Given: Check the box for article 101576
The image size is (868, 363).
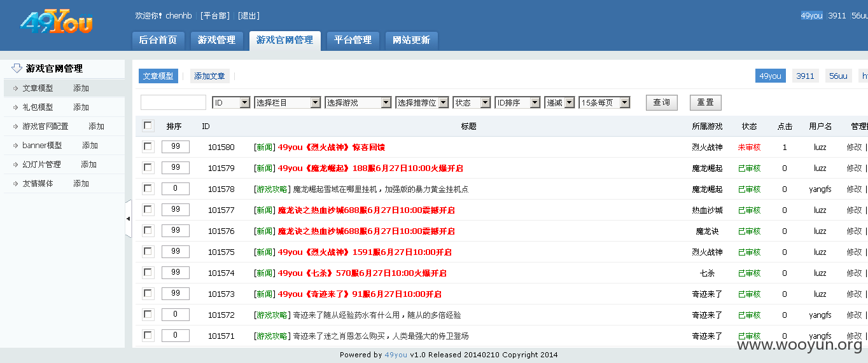Looking at the screenshot, I should (148, 231).
